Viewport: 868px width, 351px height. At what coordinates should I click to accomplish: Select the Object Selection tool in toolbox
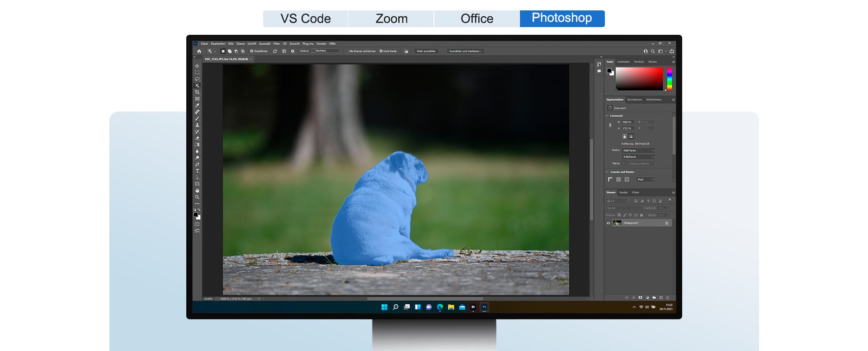pyautogui.click(x=197, y=85)
